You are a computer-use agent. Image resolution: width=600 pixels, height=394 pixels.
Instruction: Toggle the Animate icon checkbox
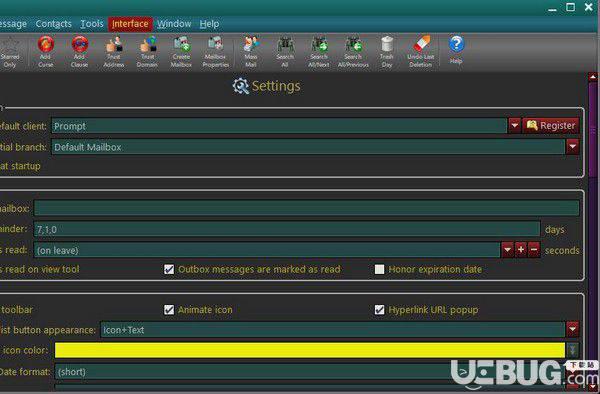[x=169, y=309]
